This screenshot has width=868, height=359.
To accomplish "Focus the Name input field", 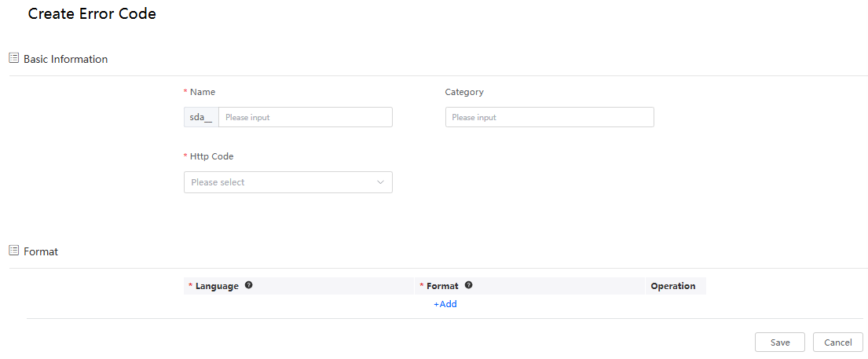I will pos(306,118).
